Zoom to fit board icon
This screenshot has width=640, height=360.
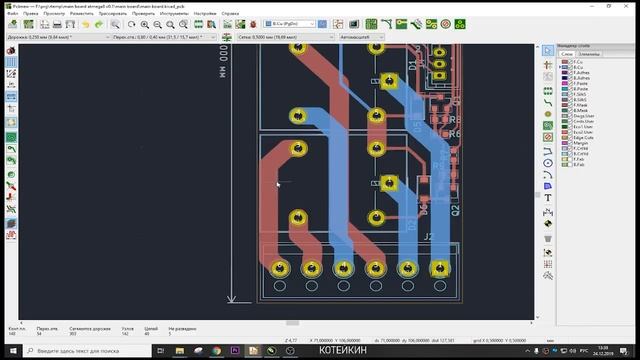click(170, 24)
